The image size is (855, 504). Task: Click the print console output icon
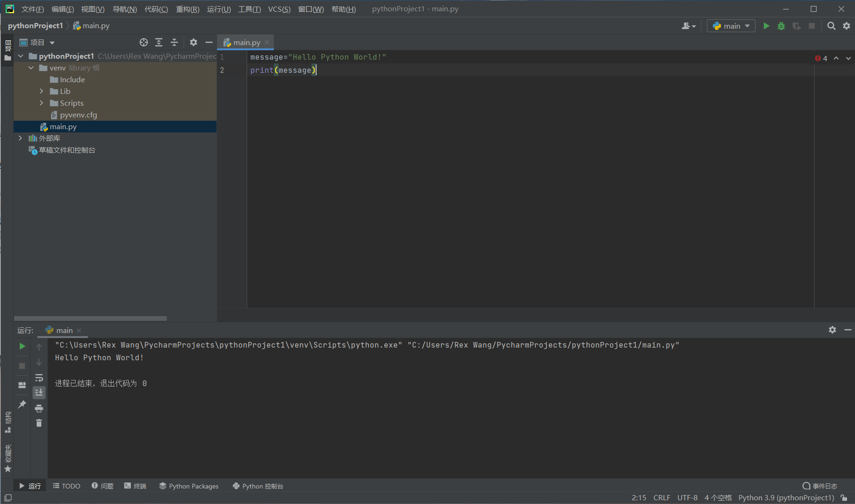coord(39,408)
